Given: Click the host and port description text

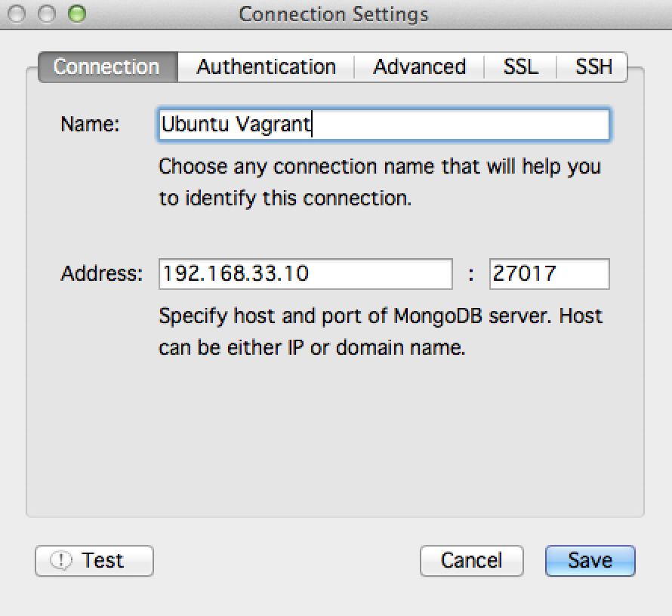Looking at the screenshot, I should [x=381, y=331].
